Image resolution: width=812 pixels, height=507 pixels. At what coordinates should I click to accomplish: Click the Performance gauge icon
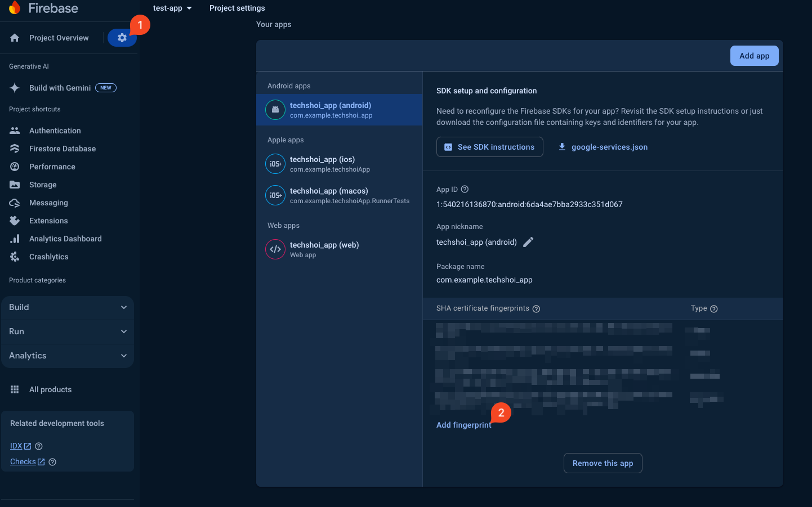pyautogui.click(x=15, y=167)
